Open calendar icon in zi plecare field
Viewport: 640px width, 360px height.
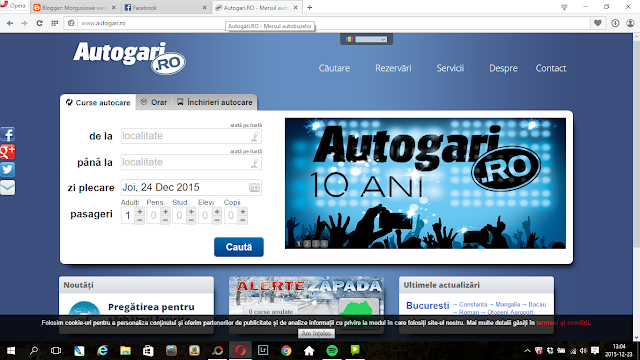[x=254, y=187]
